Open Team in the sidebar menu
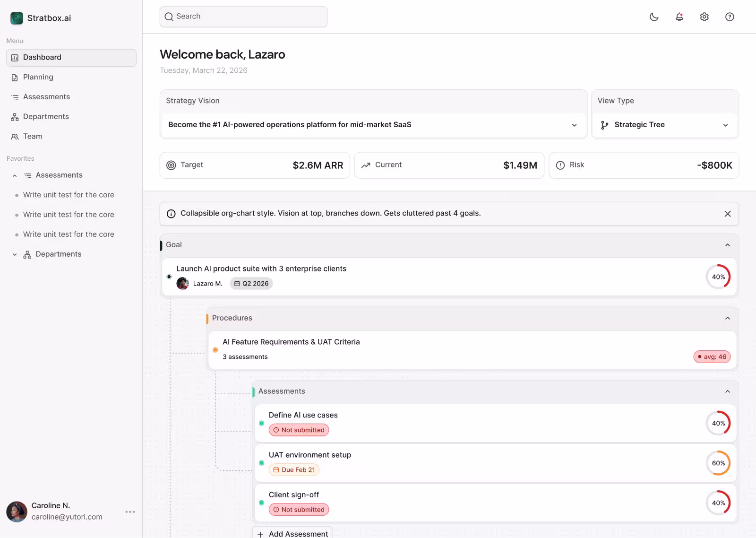This screenshot has width=756, height=538. (x=71, y=137)
